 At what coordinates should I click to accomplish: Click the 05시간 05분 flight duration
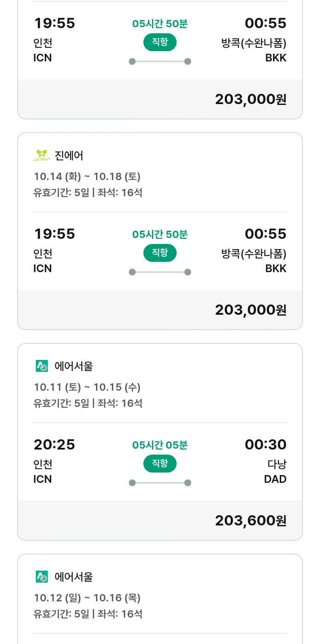160,445
